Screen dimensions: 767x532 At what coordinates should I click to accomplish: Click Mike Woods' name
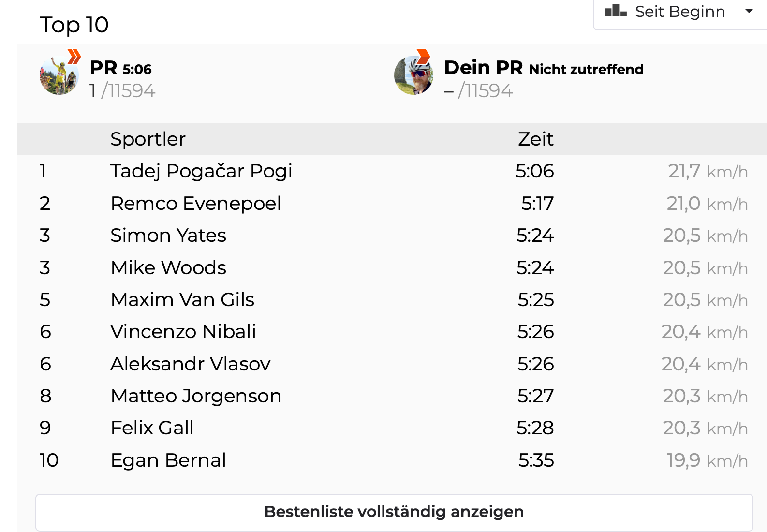click(x=168, y=268)
